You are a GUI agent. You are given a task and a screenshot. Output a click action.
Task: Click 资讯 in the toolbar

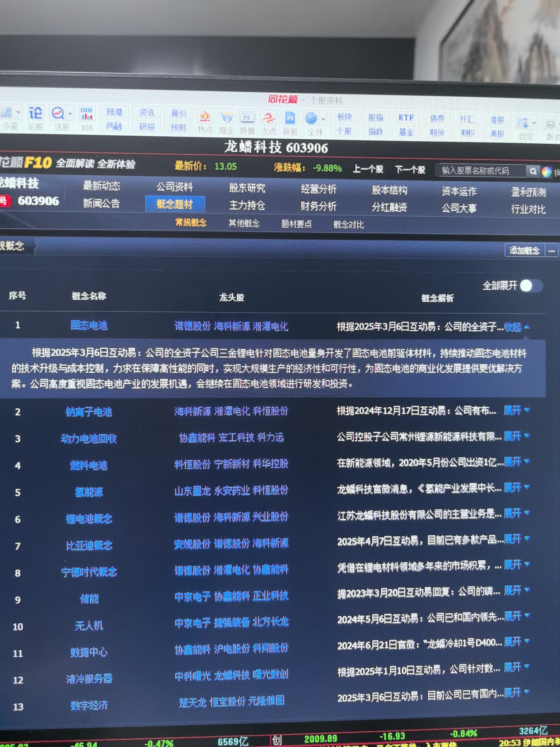click(x=147, y=113)
